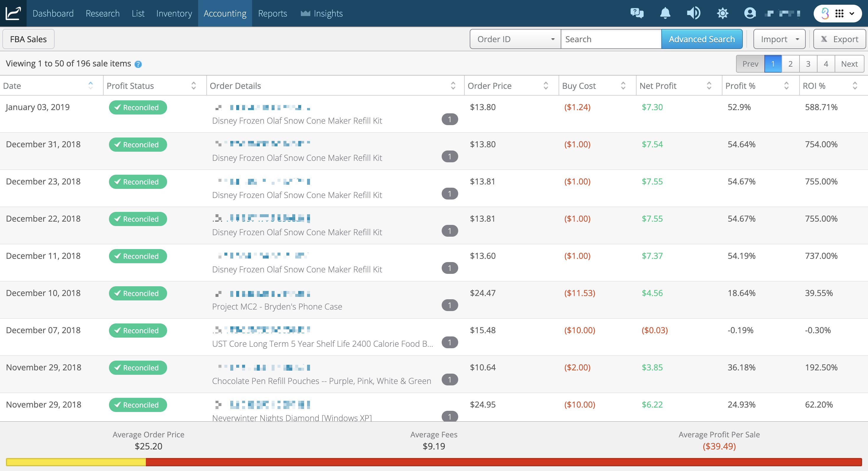Screen dimensions: 868x471
Task: Go to page 3
Action: (x=808, y=64)
